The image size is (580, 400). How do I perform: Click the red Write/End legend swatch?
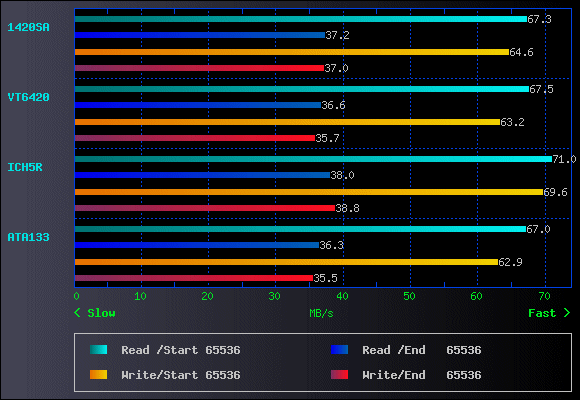tap(340, 375)
